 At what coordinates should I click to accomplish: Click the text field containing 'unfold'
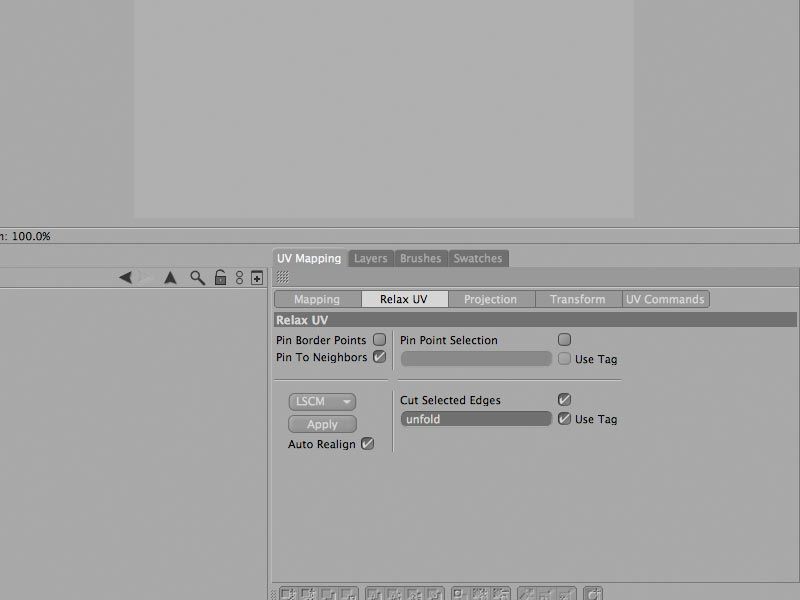click(476, 419)
